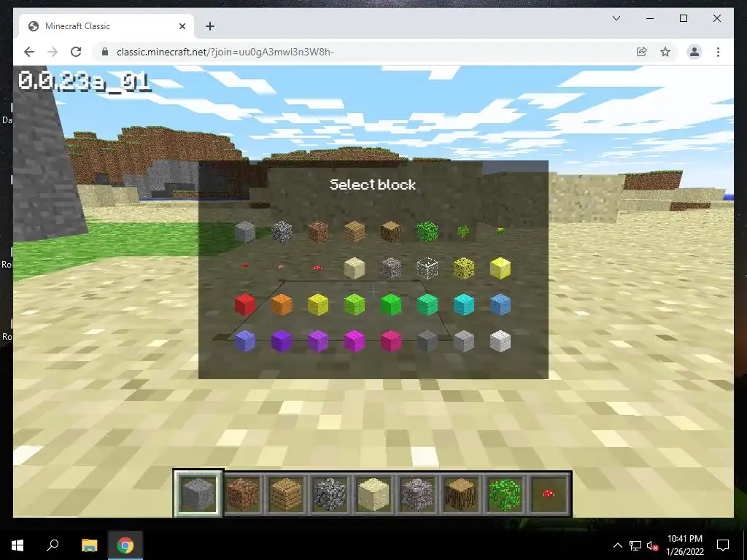The image size is (747, 560).
Task: Select the sand slot in the hotbar
Action: [373, 494]
